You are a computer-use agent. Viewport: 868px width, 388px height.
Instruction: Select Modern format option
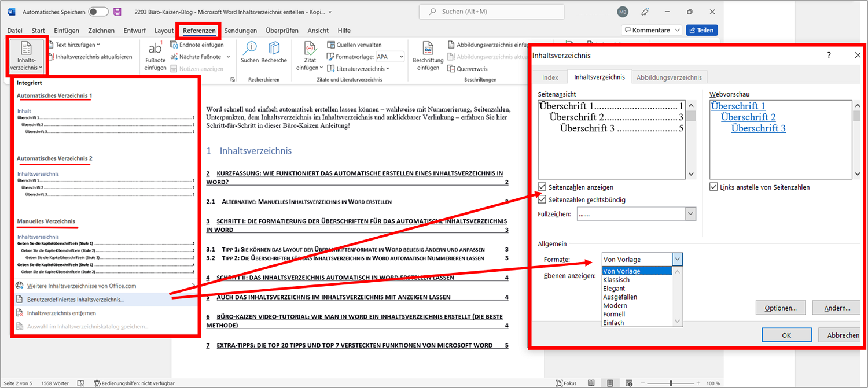point(615,305)
